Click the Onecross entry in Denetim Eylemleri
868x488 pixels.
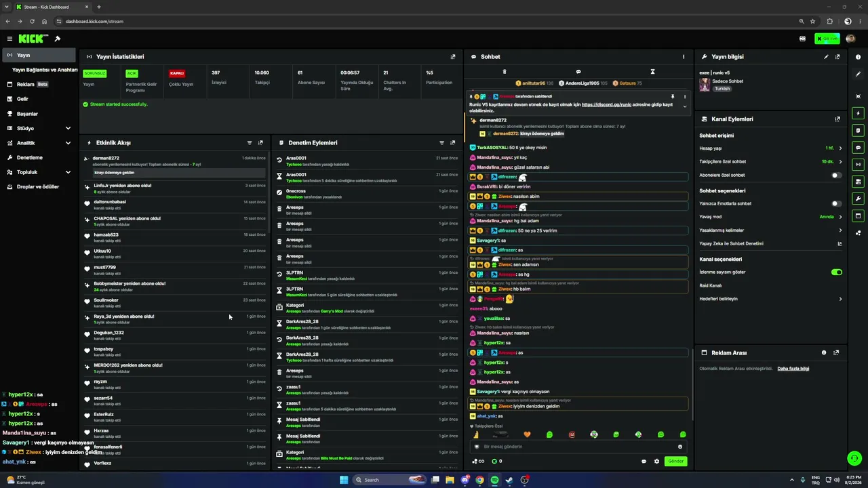pos(368,194)
